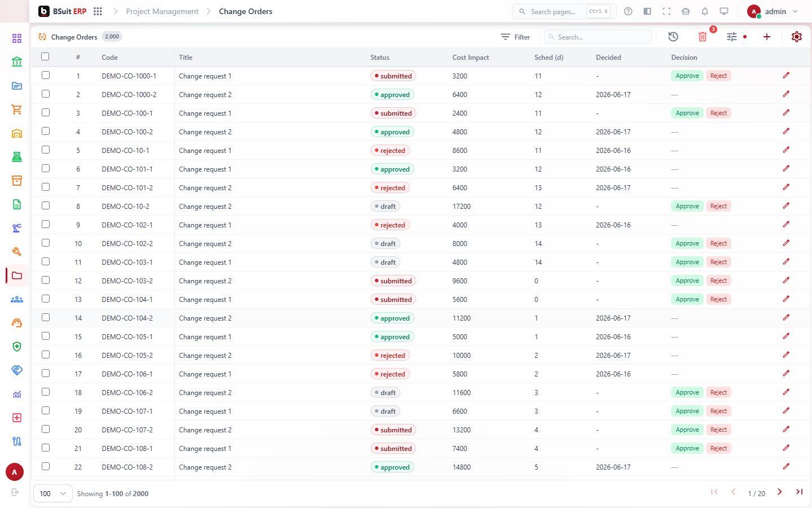This screenshot has height=508, width=812.
Task: Edit row DEMO-CO-1000-1 with pencil icon
Action: pos(786,75)
